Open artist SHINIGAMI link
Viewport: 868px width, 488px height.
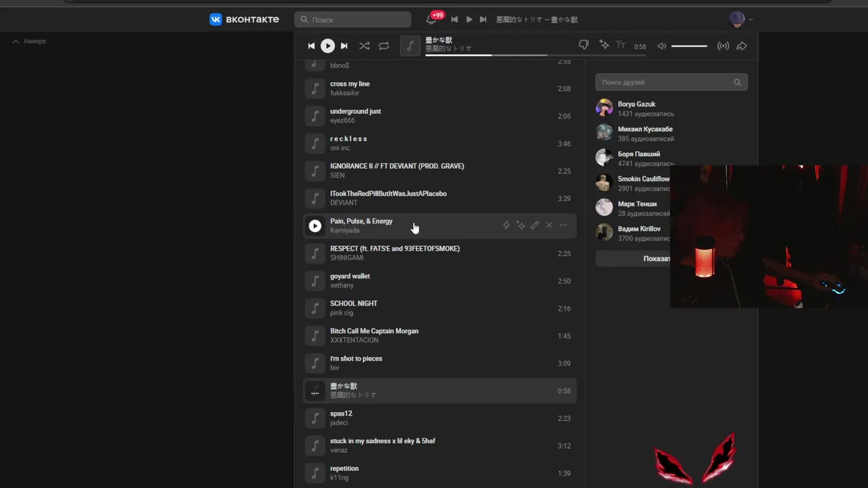(x=347, y=258)
